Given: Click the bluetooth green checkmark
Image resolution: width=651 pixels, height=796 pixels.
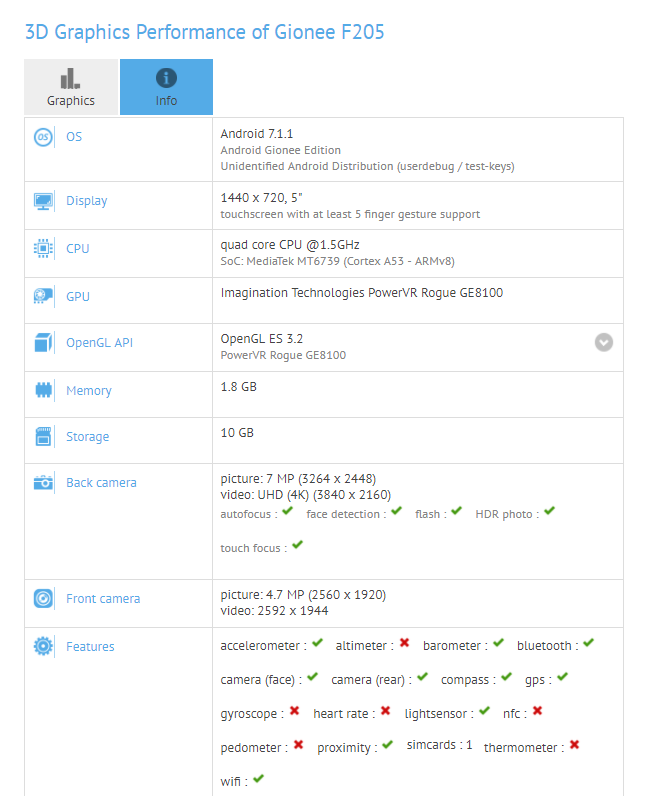Looking at the screenshot, I should pos(589,643).
